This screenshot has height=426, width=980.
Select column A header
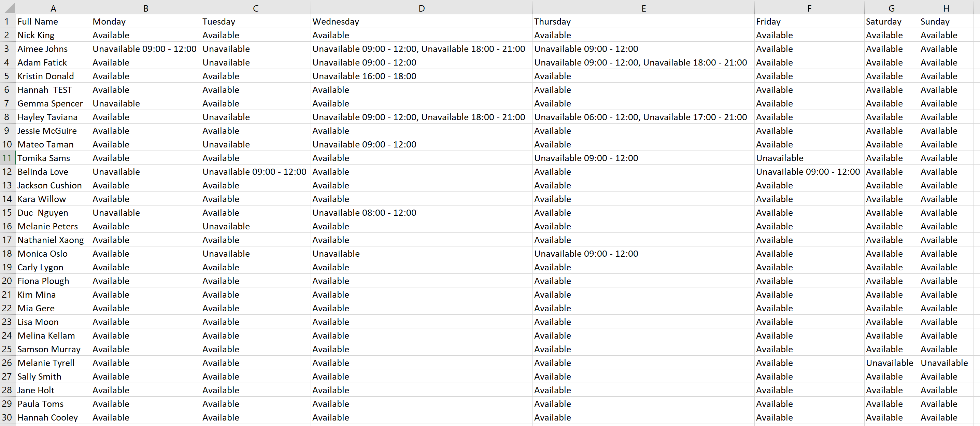[53, 8]
